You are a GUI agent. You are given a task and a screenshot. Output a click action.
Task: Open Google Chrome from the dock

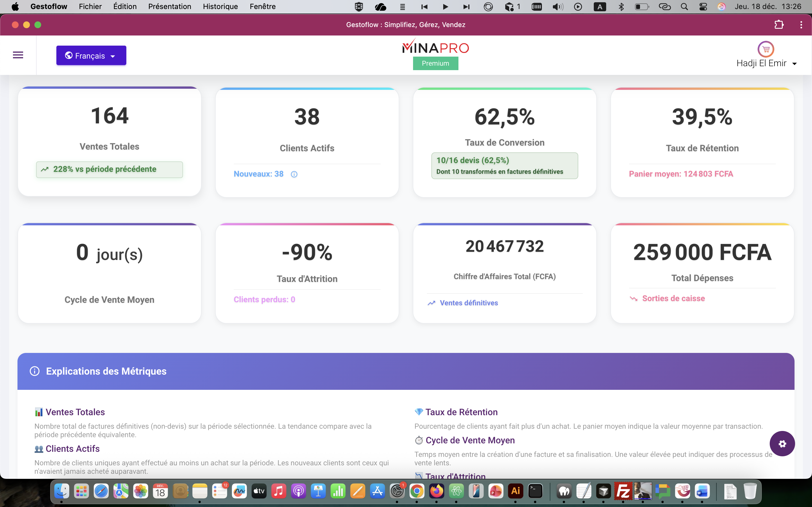coord(417,492)
